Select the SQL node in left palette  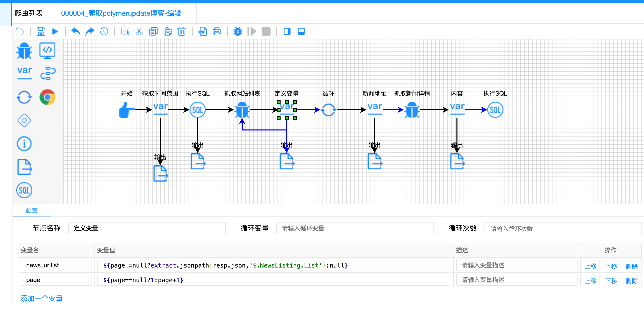tap(24, 190)
